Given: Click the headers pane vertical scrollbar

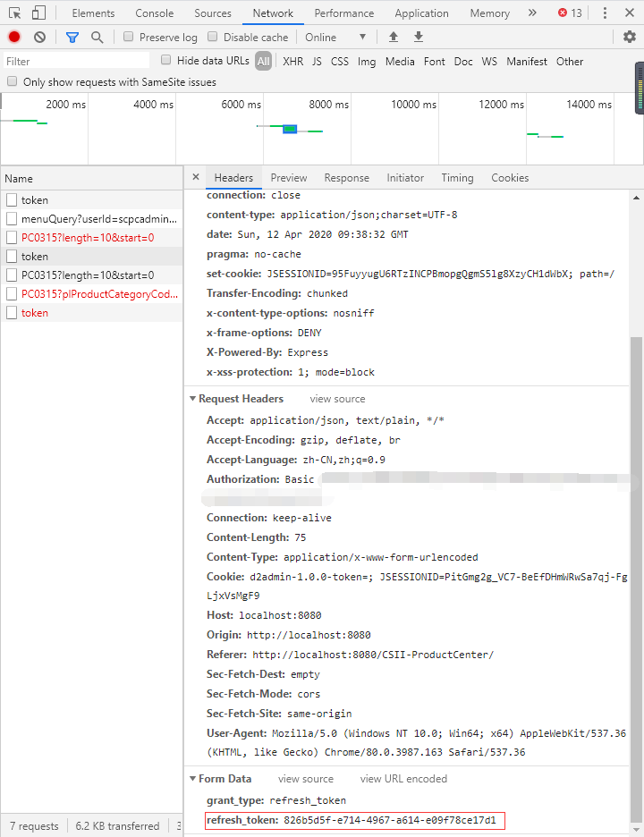Looking at the screenshot, I should click(636, 579).
